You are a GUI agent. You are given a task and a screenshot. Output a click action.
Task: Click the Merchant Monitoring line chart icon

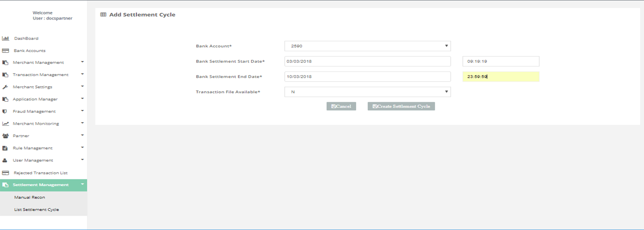point(5,123)
